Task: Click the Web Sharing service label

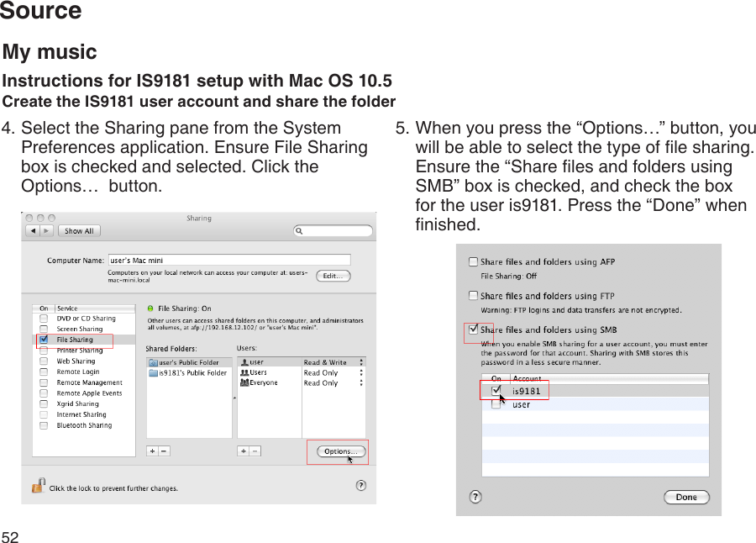Action: click(76, 361)
